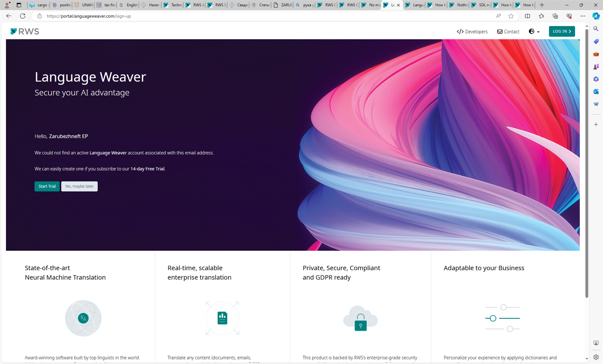This screenshot has height=364, width=603.
Task: Close the active Language Weaver tab
Action: (x=398, y=5)
